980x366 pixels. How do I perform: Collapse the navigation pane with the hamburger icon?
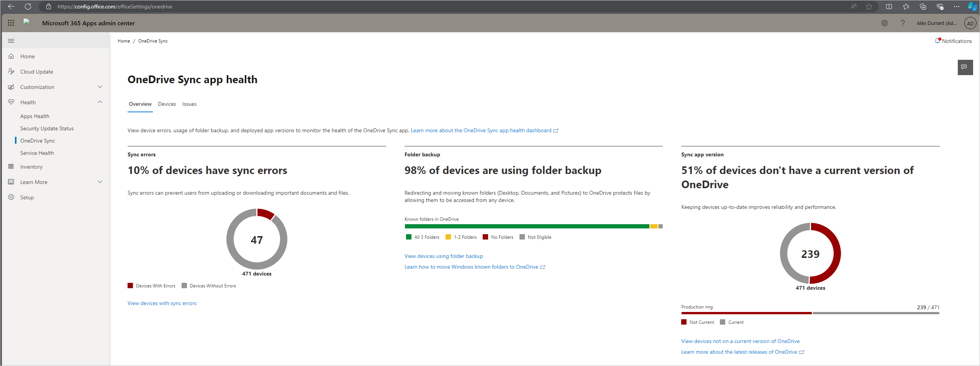coord(11,41)
